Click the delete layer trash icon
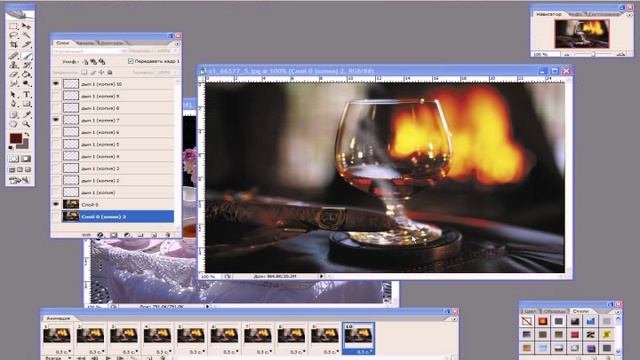 tap(167, 235)
